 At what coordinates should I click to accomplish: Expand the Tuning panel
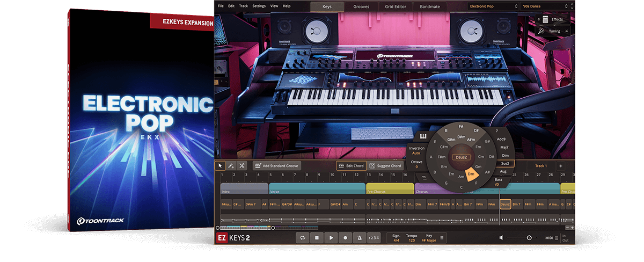tap(553, 31)
